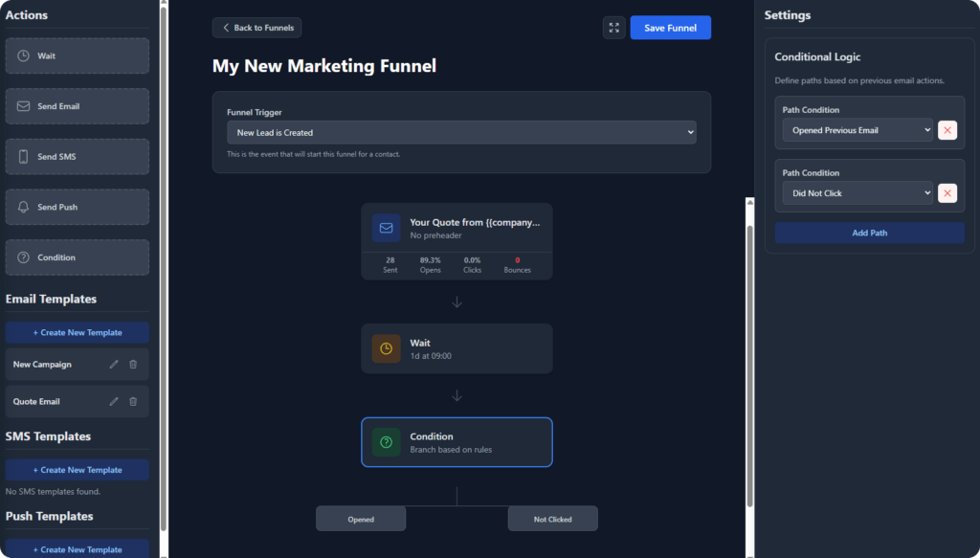The width and height of the screenshot is (980, 558).
Task: Remove the Did Not Click path condition
Action: click(x=947, y=193)
